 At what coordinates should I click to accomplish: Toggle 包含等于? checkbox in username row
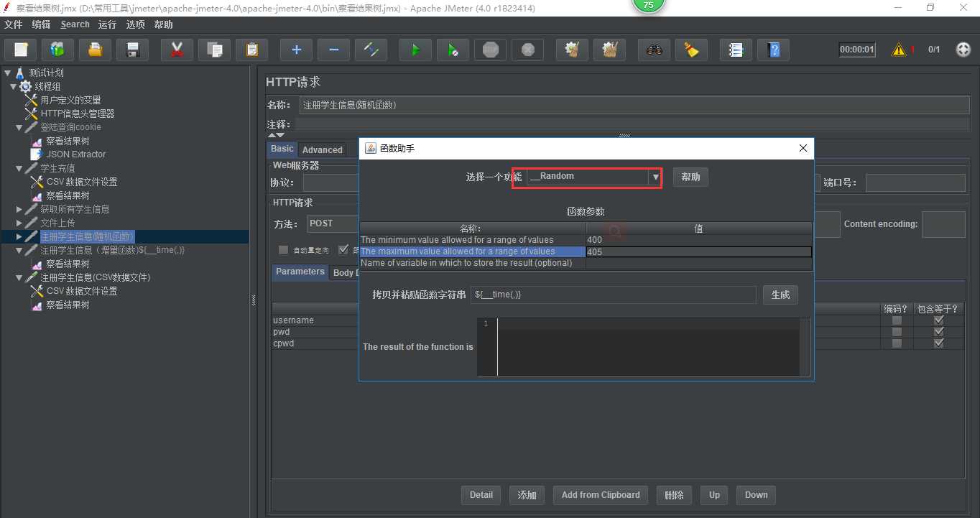(938, 320)
